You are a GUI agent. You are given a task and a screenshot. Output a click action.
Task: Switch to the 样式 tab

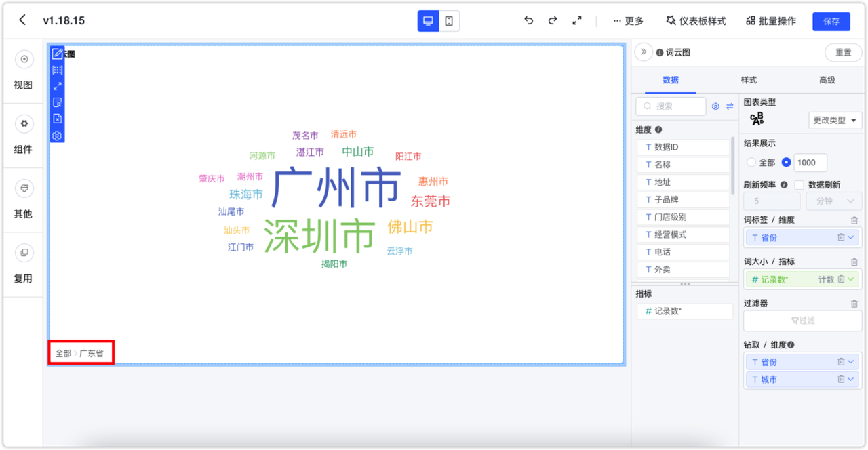(749, 80)
